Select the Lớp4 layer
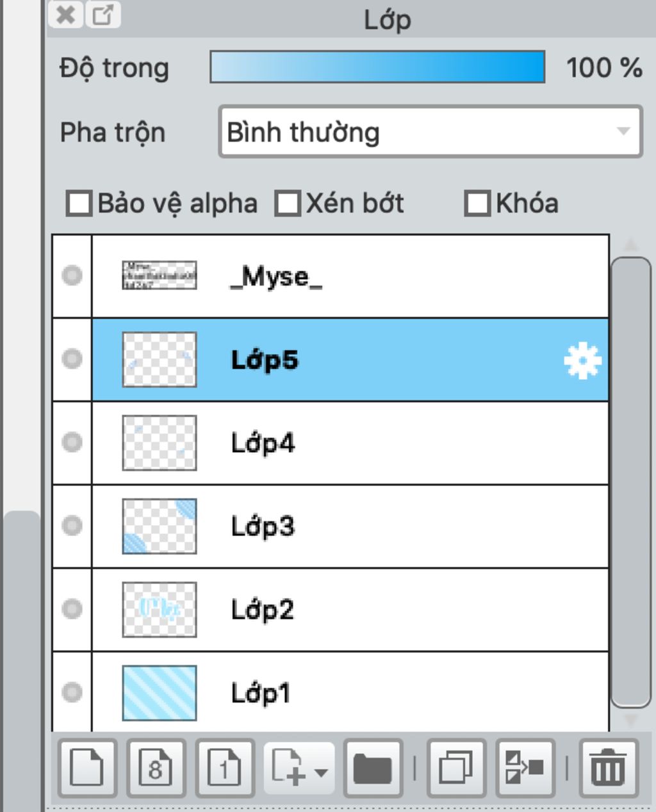The height and width of the screenshot is (812, 656). (350, 443)
